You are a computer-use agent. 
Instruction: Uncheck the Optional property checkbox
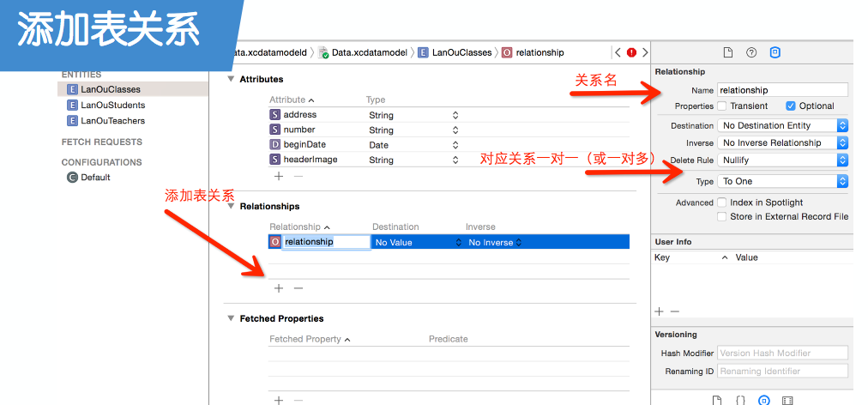pos(791,106)
